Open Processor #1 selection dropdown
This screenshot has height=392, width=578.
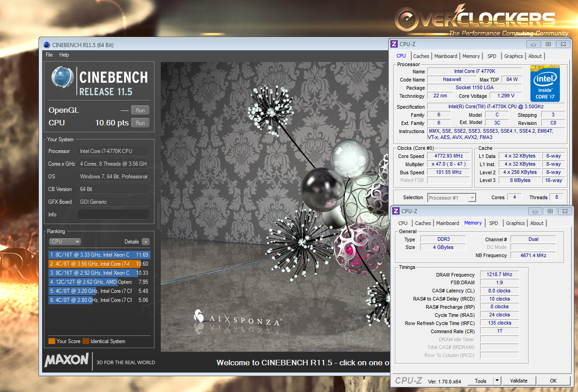[x=452, y=197]
